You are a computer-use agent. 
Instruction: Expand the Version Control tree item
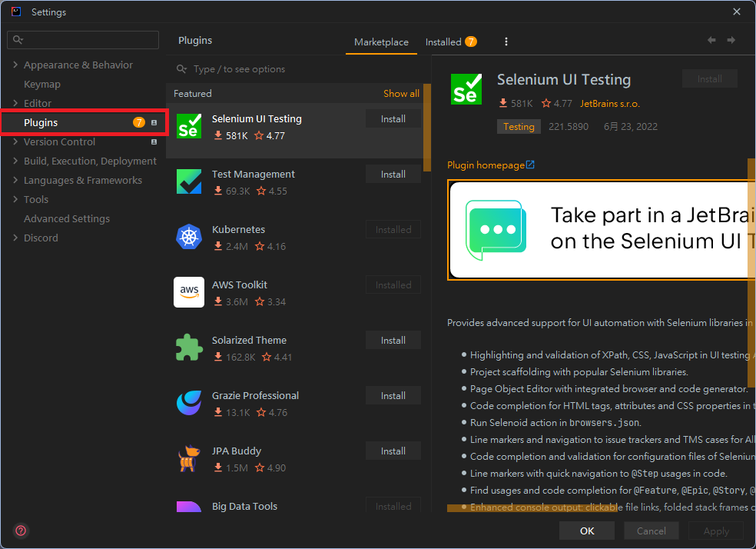15,141
